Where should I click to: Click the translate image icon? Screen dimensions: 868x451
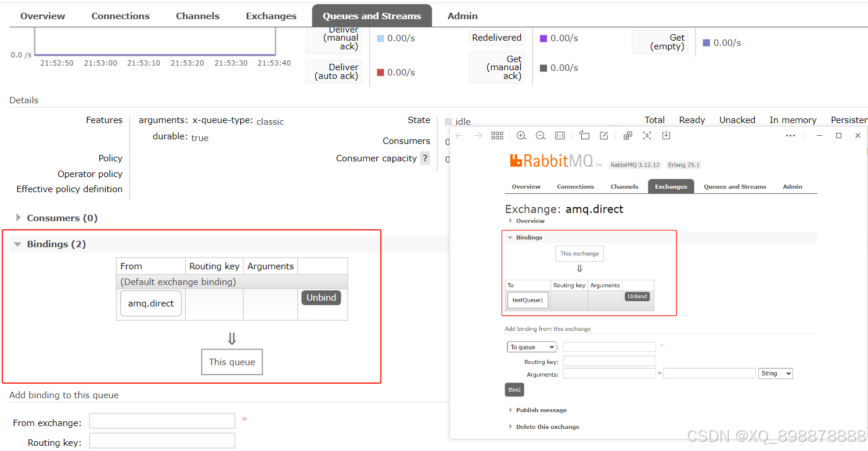(628, 135)
